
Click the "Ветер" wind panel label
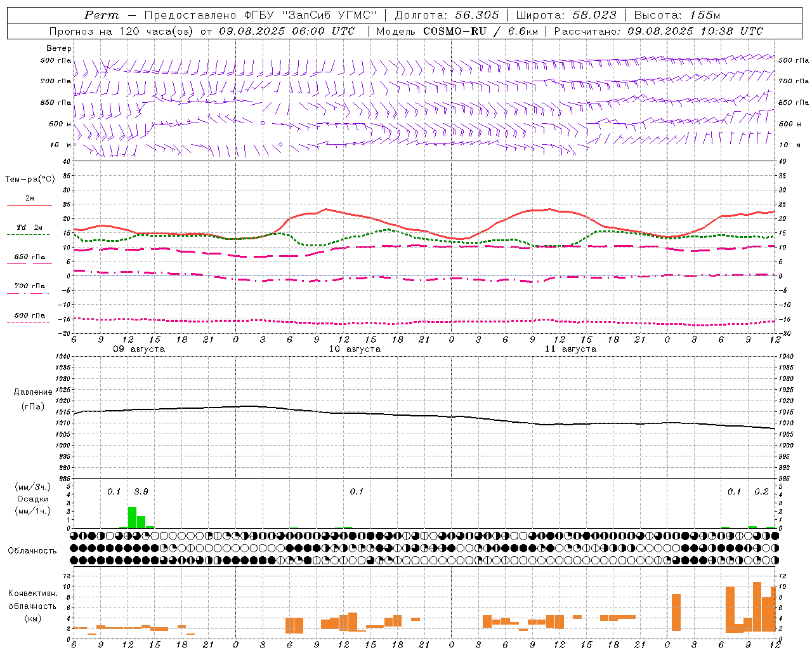[x=59, y=48]
